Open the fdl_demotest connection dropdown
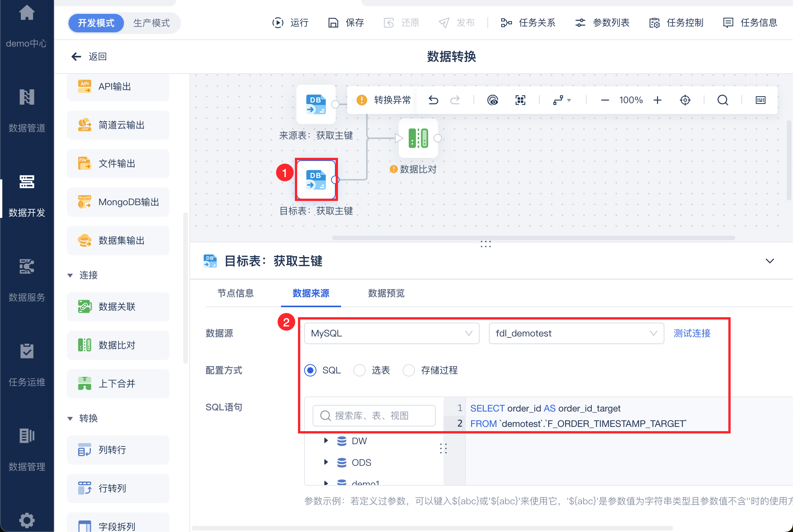This screenshot has height=532, width=793. (x=576, y=333)
